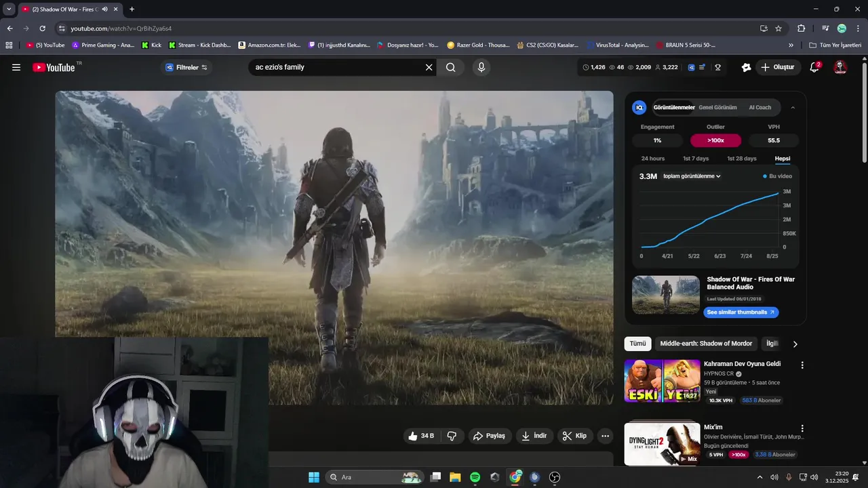Click the İndir download button

[x=534, y=436]
